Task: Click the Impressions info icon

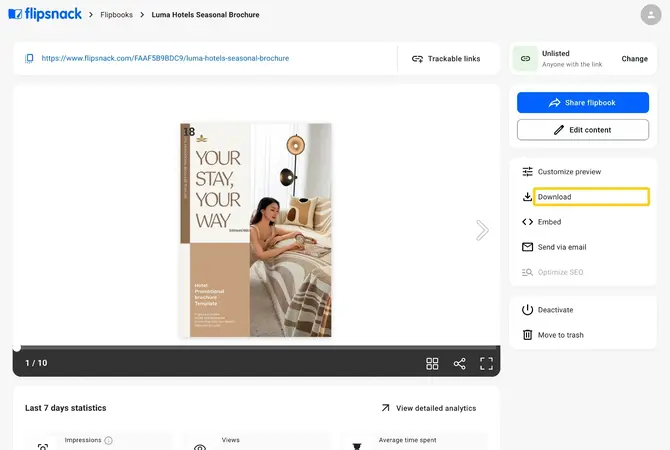Action: [109, 440]
